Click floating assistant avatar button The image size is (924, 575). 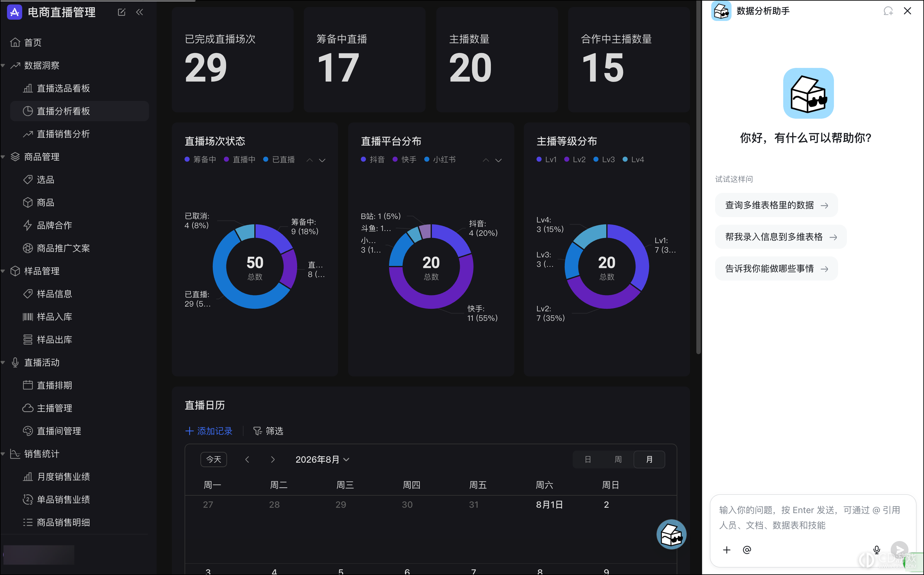671,534
